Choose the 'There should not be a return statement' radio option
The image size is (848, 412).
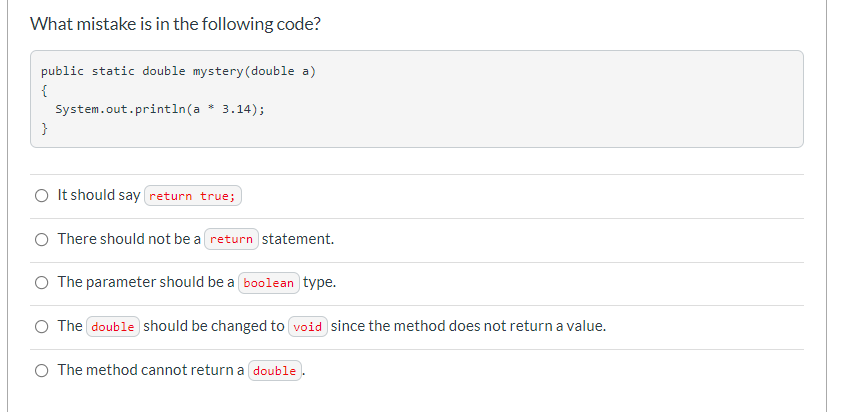[42, 240]
